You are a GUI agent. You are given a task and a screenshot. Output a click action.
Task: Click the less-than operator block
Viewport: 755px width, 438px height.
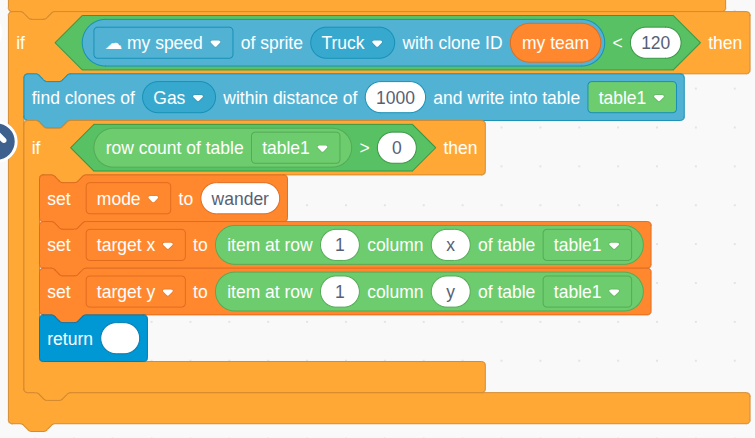[x=617, y=43]
